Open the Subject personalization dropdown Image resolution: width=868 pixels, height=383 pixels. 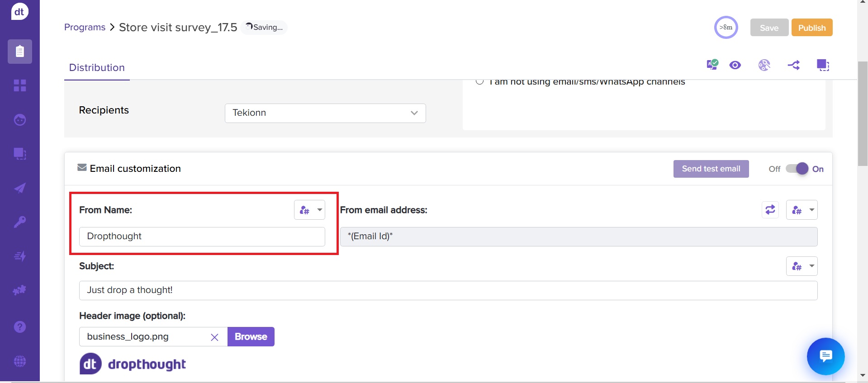(802, 266)
